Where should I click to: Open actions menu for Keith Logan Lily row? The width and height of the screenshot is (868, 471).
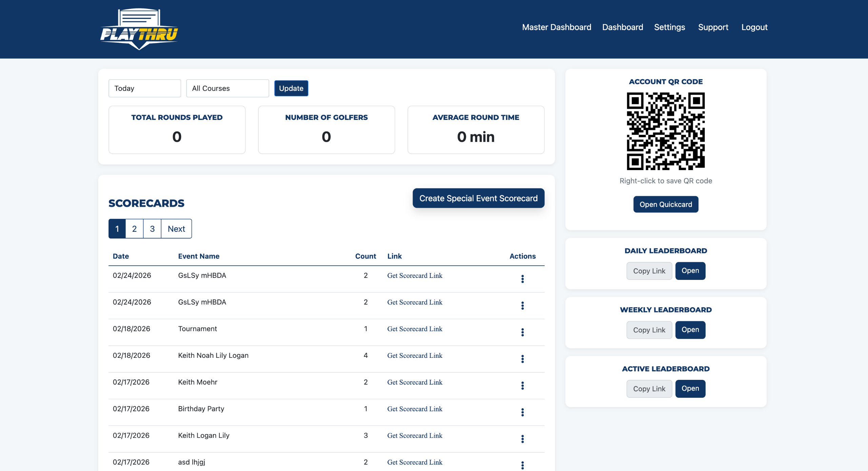click(522, 439)
